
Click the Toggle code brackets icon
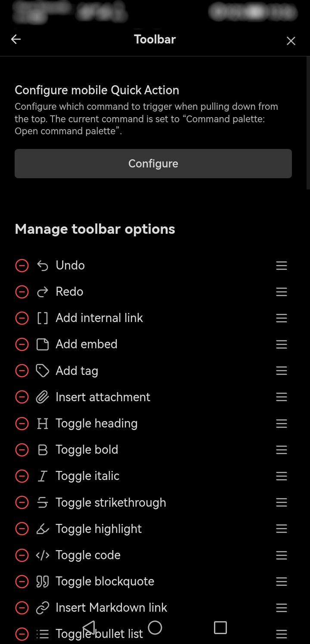click(42, 555)
